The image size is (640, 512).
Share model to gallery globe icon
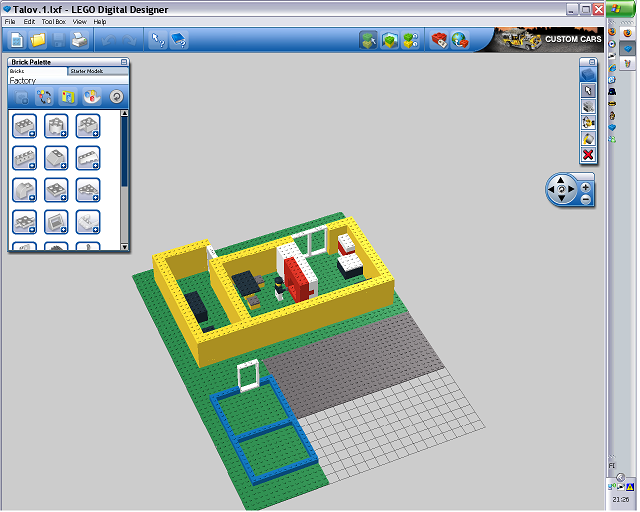click(x=460, y=40)
